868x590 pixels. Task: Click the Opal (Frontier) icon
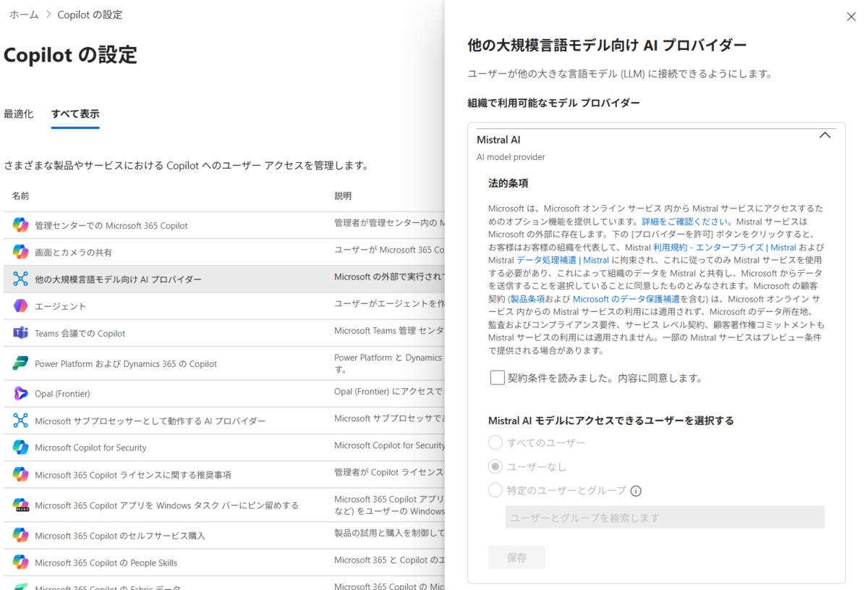pyautogui.click(x=20, y=393)
